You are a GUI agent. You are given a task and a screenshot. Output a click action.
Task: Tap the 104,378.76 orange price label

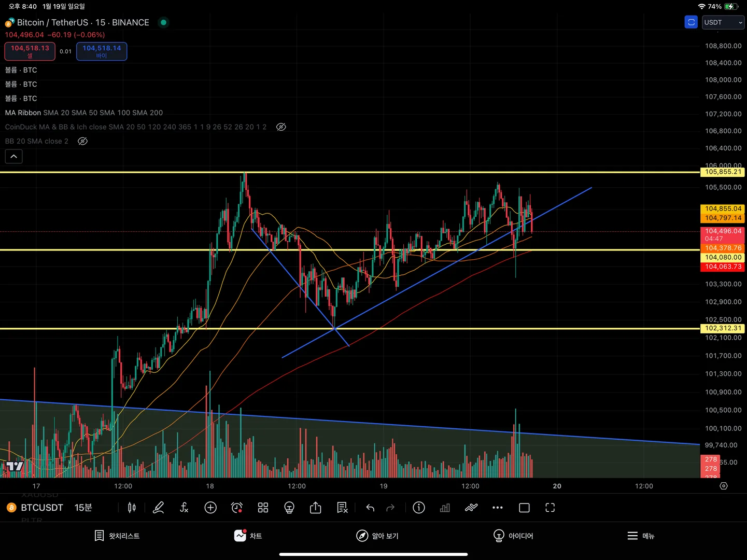(x=723, y=248)
